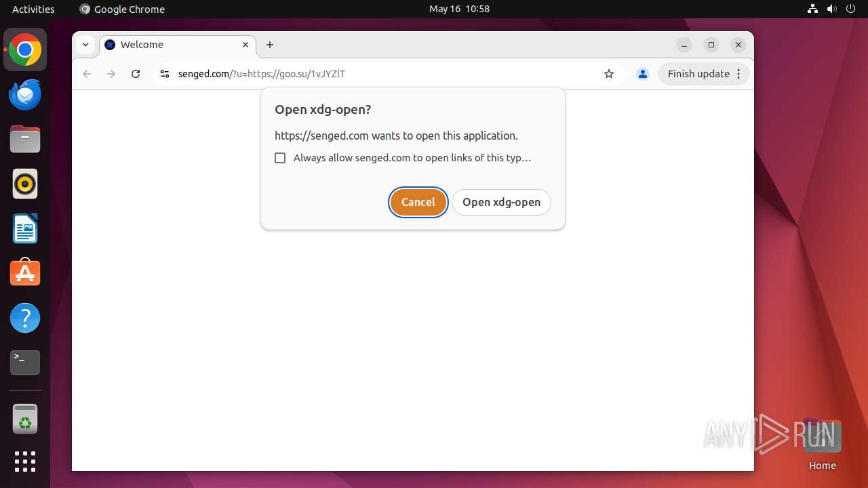
Task: View site information icon in the address bar
Action: pyautogui.click(x=164, y=74)
